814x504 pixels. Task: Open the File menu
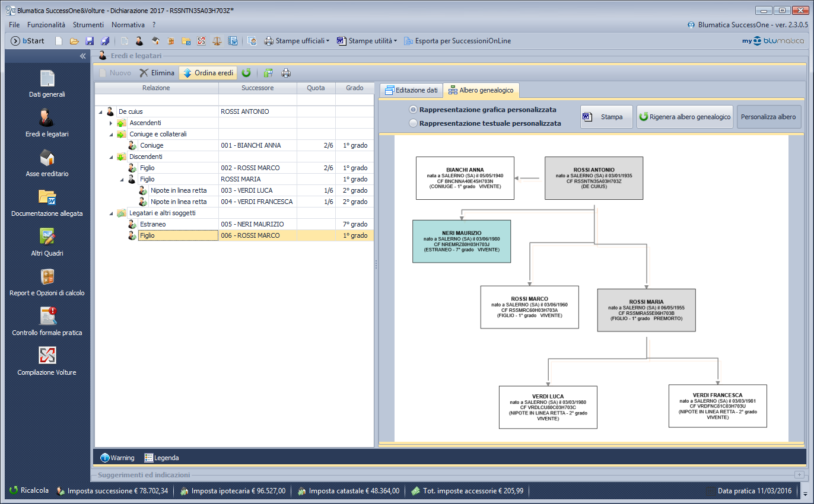pos(14,25)
